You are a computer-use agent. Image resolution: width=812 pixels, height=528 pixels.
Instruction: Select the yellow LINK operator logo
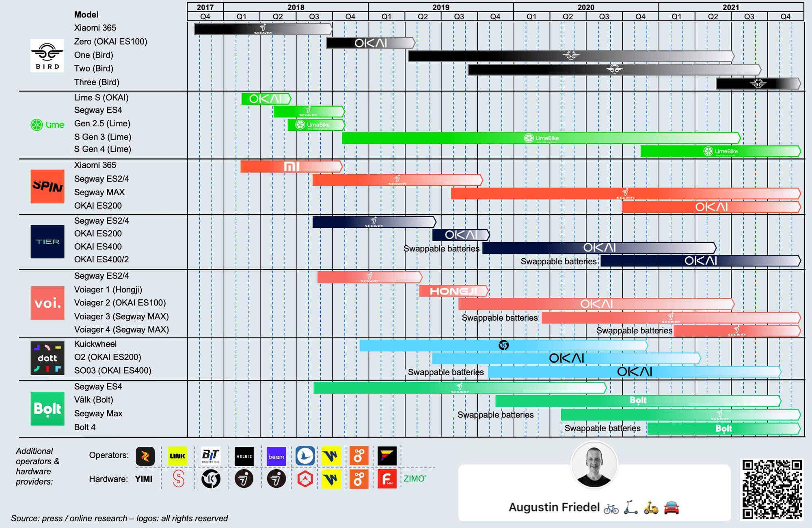tap(177, 456)
